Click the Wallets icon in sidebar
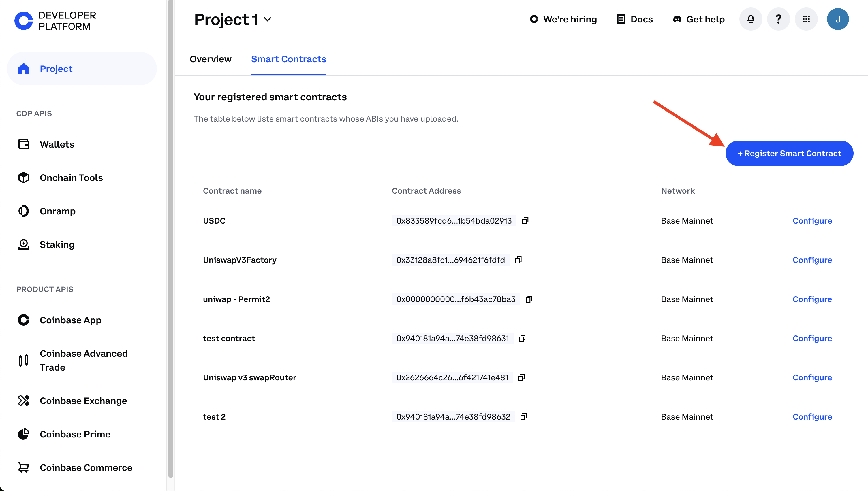The width and height of the screenshot is (868, 491). pyautogui.click(x=24, y=144)
